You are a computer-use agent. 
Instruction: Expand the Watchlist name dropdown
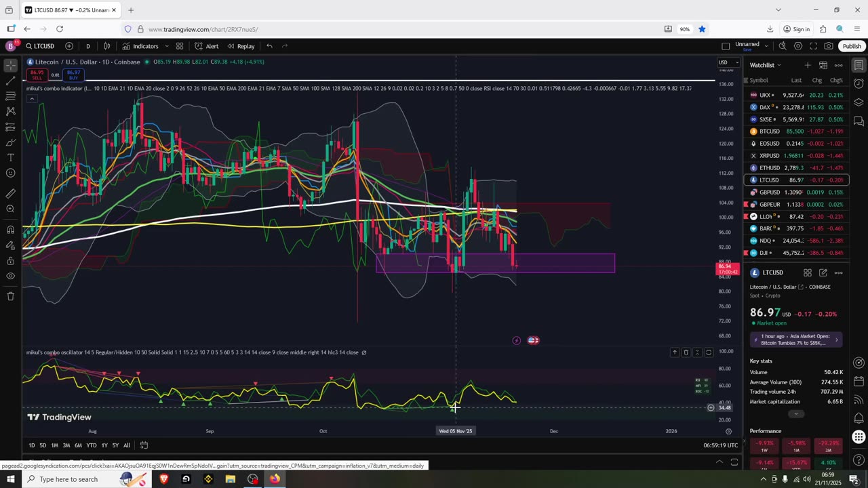pos(766,65)
